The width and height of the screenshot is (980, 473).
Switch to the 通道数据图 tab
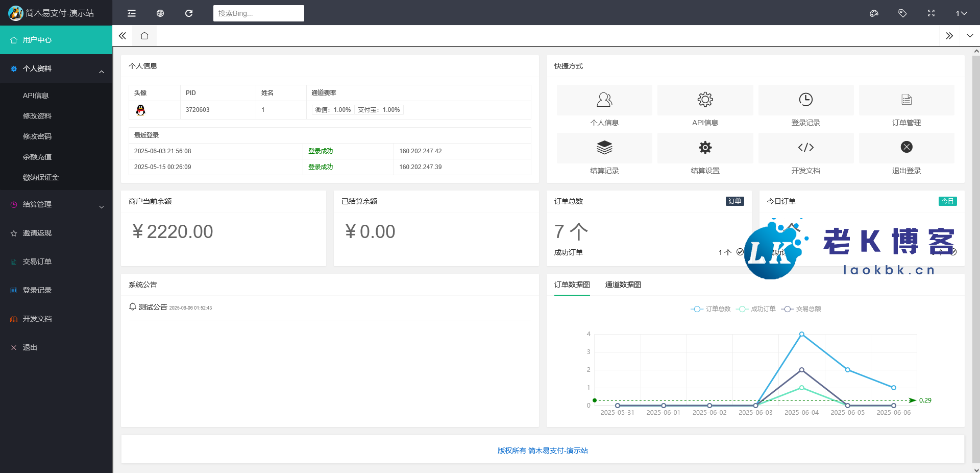click(x=623, y=285)
